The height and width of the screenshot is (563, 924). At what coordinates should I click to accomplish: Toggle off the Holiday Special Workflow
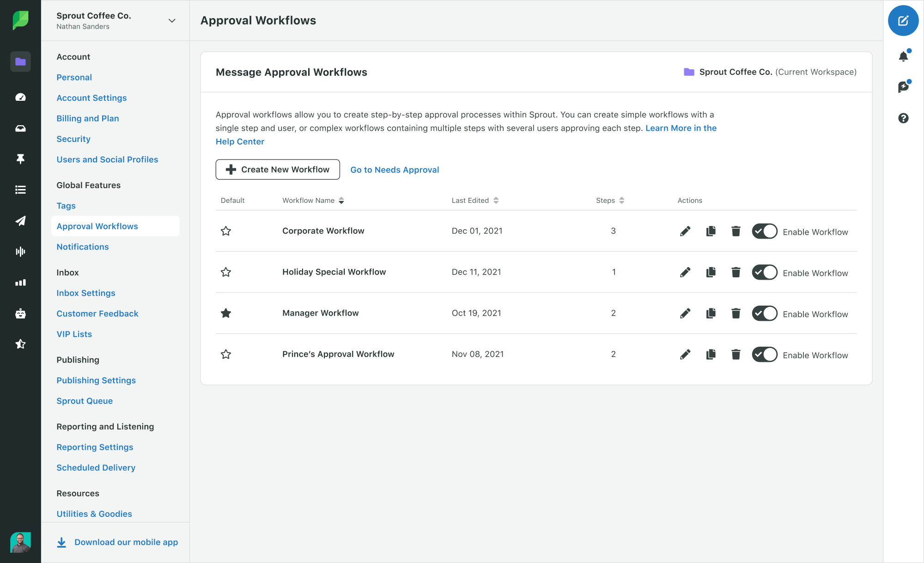point(765,272)
